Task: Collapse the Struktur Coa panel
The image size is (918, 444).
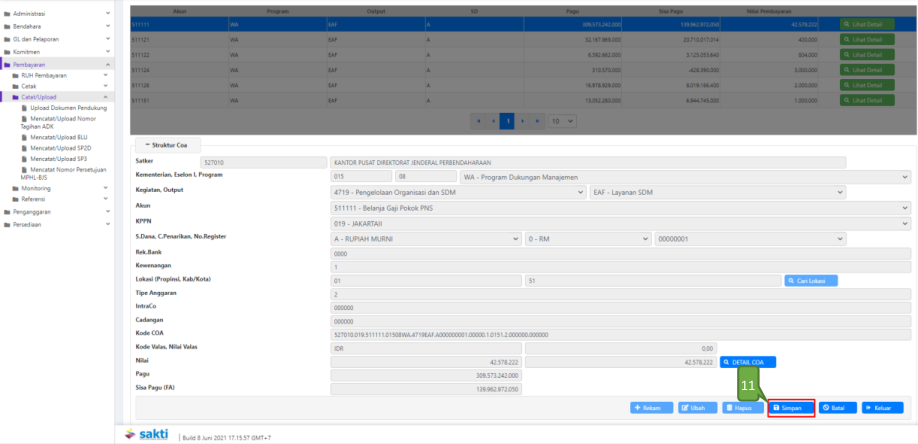Action: (x=163, y=145)
